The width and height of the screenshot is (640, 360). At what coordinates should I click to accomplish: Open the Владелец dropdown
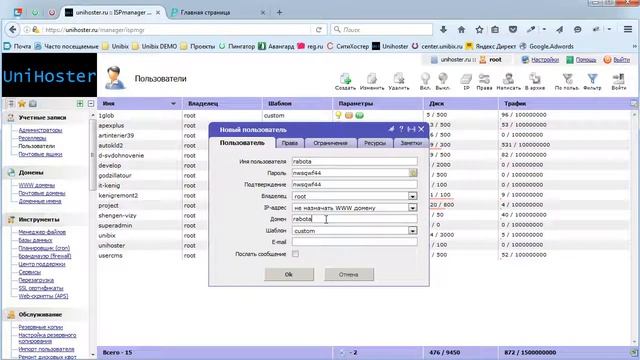pos(413,196)
